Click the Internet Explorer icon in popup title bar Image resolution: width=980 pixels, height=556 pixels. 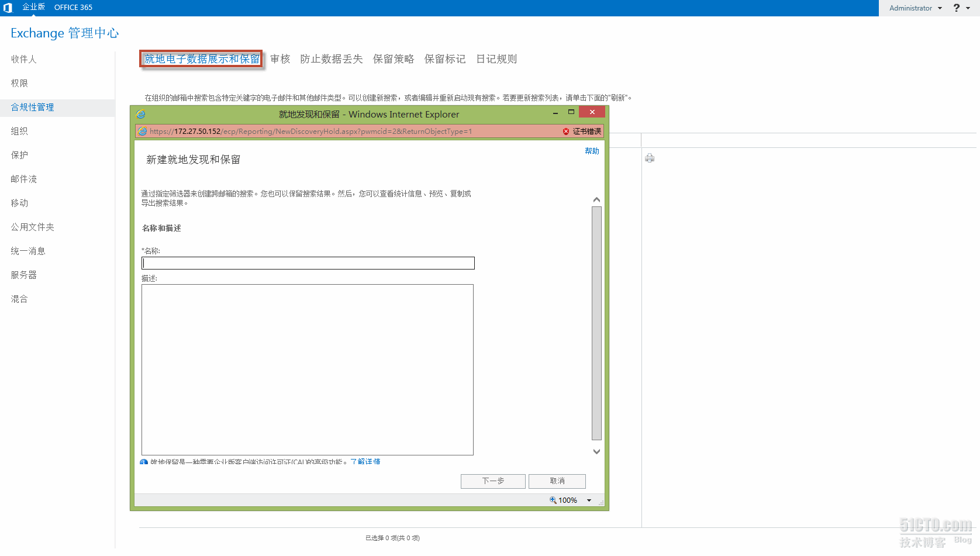[141, 114]
